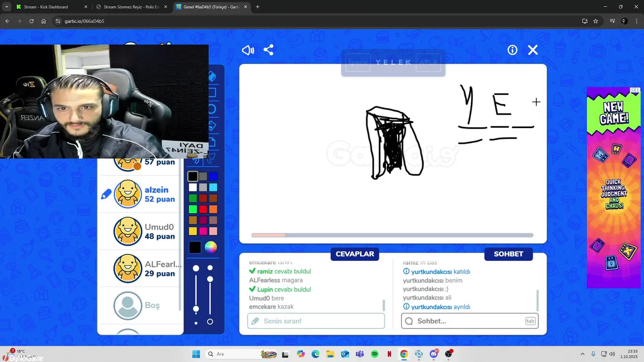Open a new browser tab
The width and height of the screenshot is (644, 362).
click(258, 7)
